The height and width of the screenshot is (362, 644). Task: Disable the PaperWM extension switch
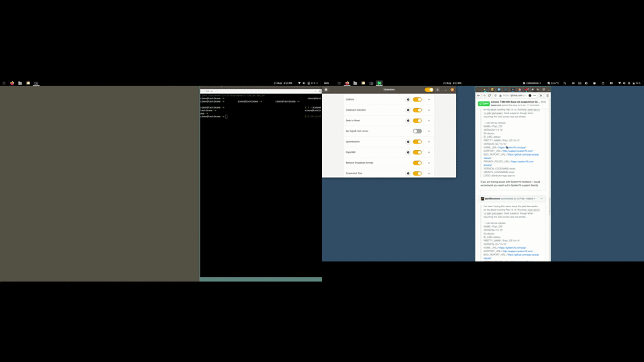pos(417,152)
